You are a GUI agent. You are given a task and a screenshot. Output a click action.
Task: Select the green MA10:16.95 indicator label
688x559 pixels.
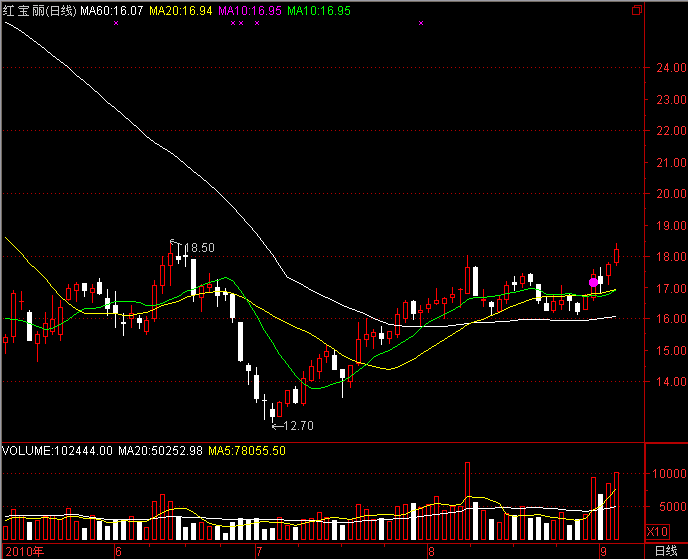[319, 11]
